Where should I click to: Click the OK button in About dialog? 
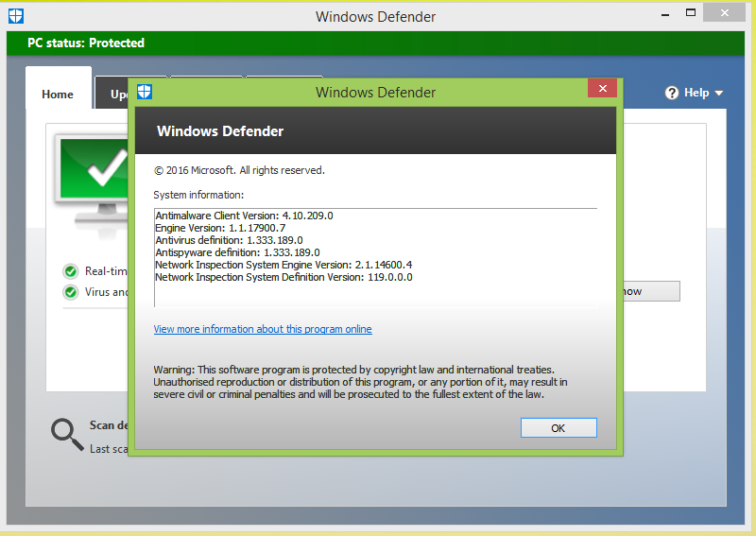[x=558, y=428]
